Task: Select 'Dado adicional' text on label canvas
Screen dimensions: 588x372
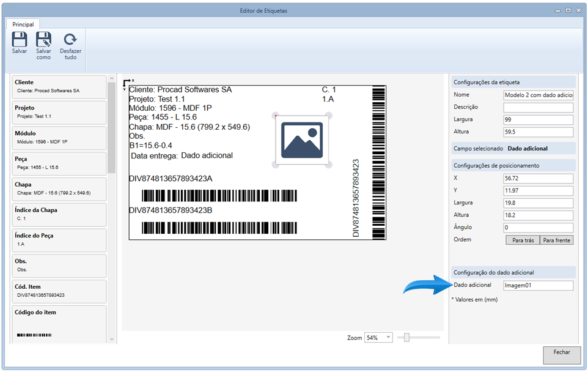Action: (207, 155)
